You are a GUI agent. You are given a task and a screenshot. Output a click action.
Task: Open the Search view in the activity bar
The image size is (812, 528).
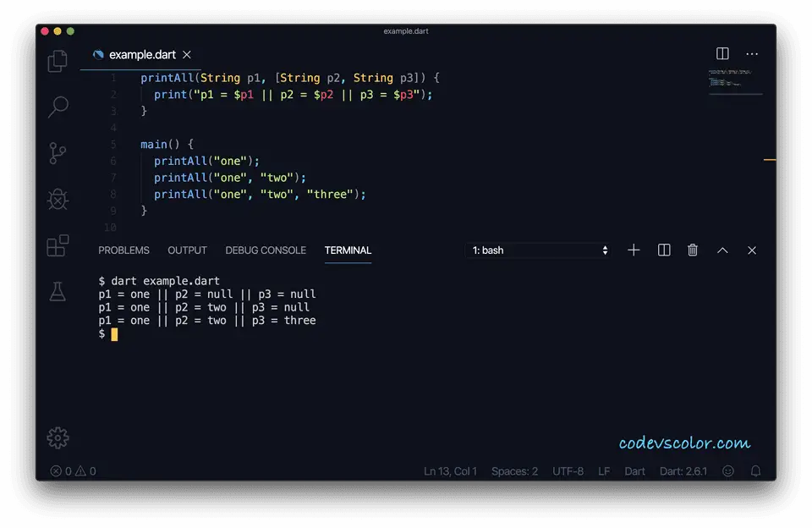pyautogui.click(x=58, y=107)
